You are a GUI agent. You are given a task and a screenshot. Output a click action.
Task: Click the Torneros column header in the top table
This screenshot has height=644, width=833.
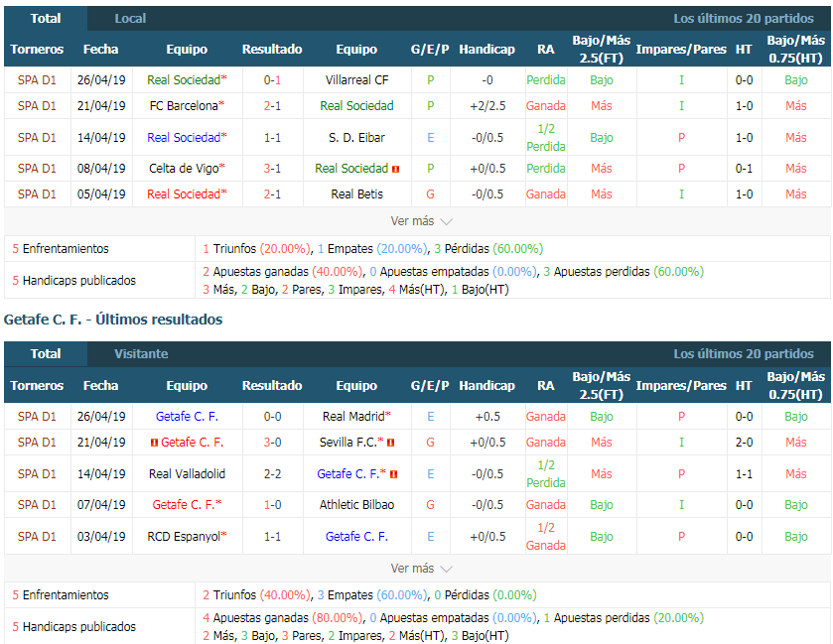click(x=37, y=50)
